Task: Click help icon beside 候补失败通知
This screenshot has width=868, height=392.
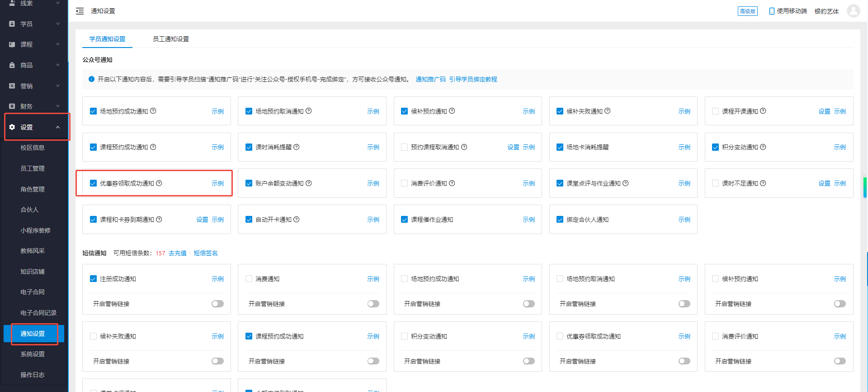Action: click(x=608, y=111)
